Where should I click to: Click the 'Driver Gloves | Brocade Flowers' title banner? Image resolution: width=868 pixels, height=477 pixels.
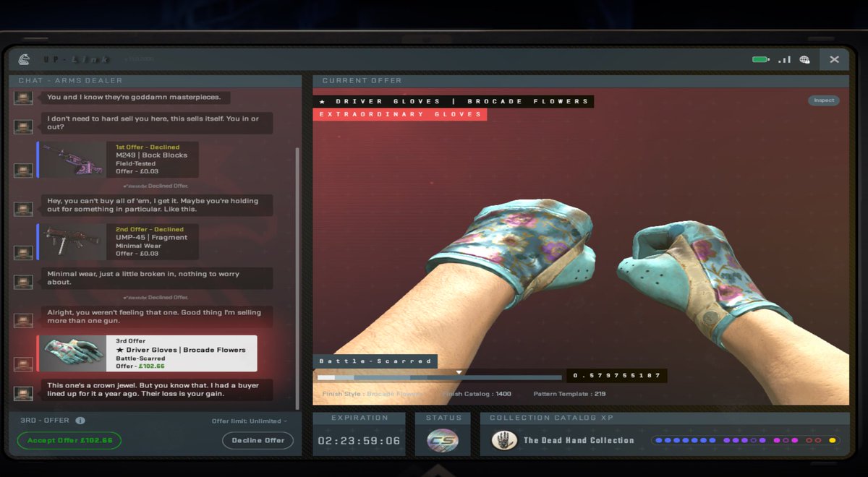(454, 101)
